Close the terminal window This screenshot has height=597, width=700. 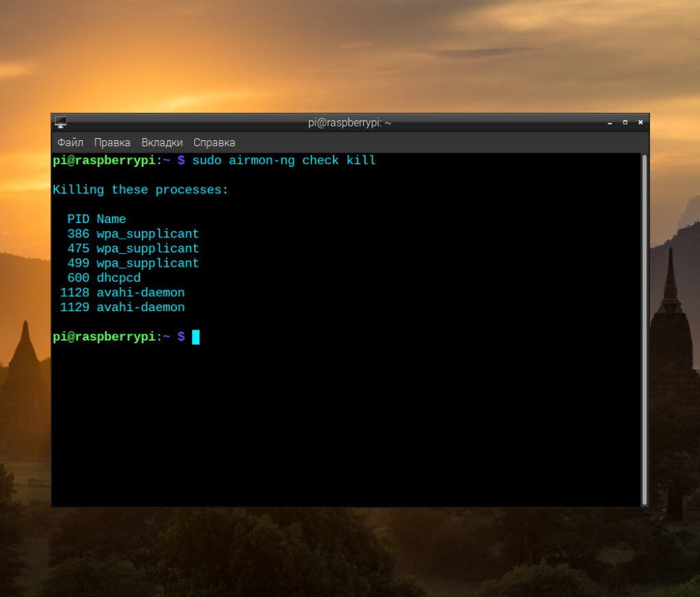click(641, 122)
